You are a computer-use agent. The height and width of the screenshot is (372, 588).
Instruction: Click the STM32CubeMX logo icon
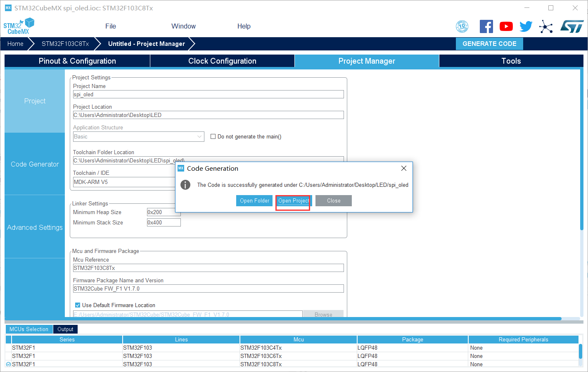pos(19,26)
